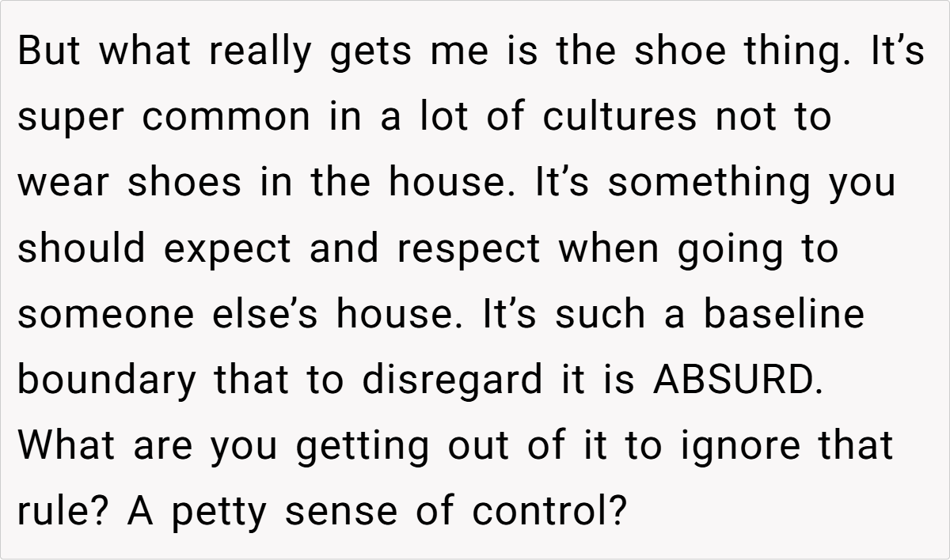Click the word "wear" before "shoes"
This screenshot has height=560, width=950.
[x=63, y=184]
